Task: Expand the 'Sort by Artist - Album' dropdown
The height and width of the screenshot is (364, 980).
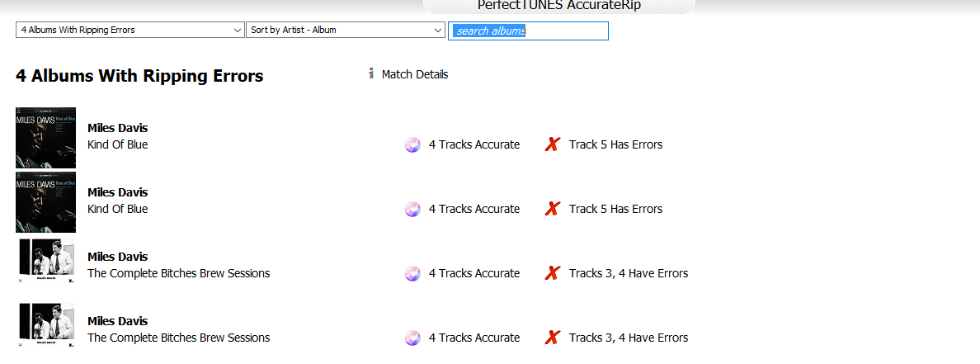Action: (346, 31)
